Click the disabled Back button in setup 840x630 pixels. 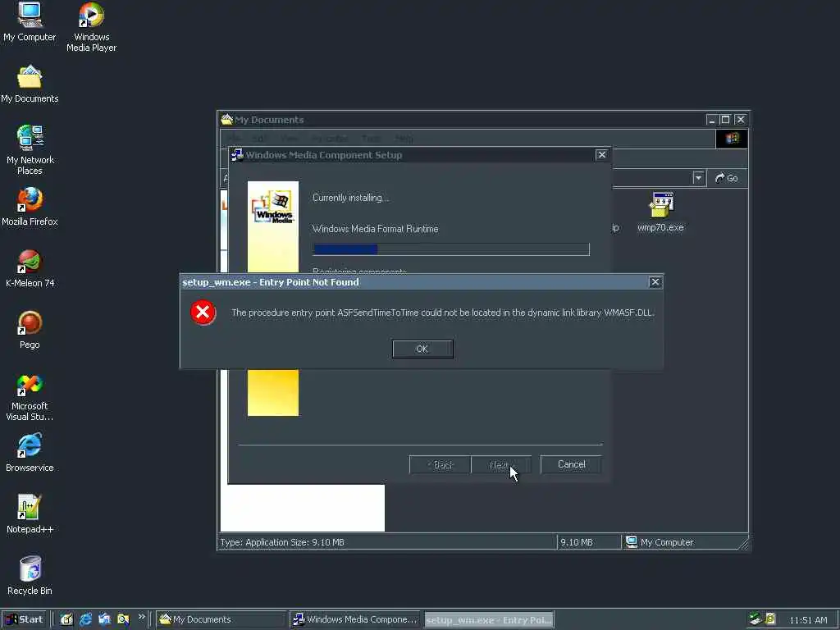(x=440, y=464)
